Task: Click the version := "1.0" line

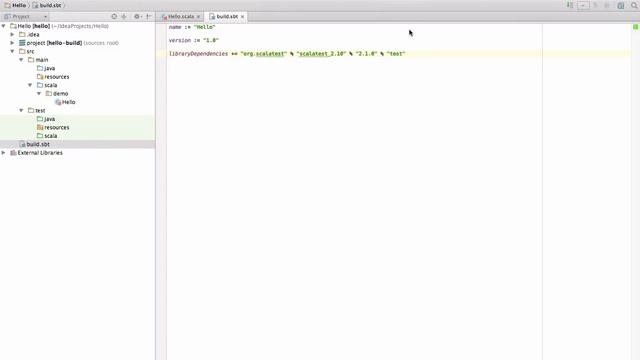Action: point(194,40)
